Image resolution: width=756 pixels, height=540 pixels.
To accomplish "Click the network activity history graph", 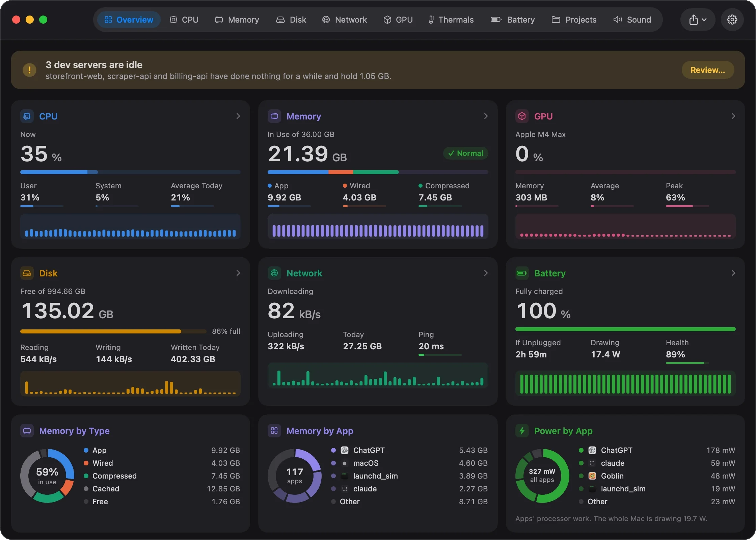I will click(x=378, y=375).
